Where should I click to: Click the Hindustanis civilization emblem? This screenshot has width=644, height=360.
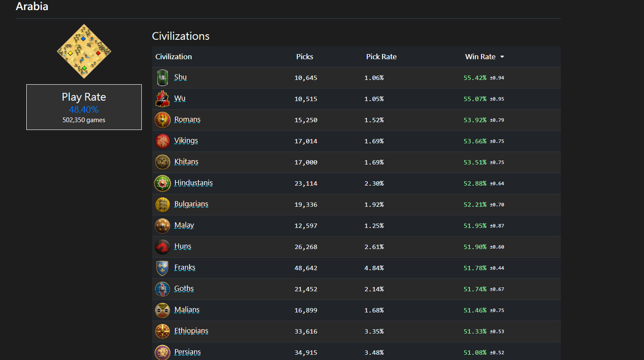coord(163,183)
